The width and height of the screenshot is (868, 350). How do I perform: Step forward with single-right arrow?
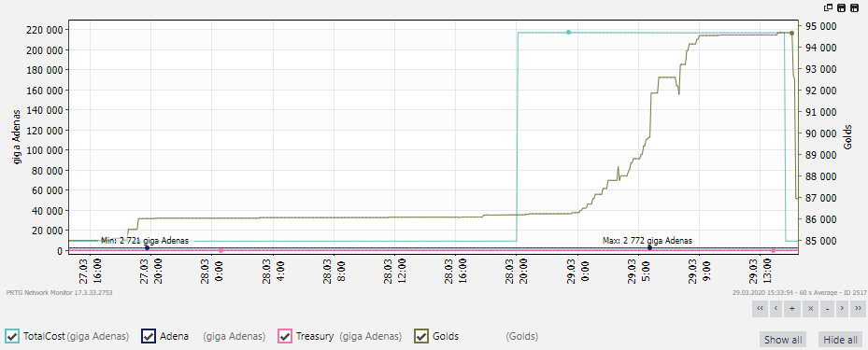tap(842, 308)
